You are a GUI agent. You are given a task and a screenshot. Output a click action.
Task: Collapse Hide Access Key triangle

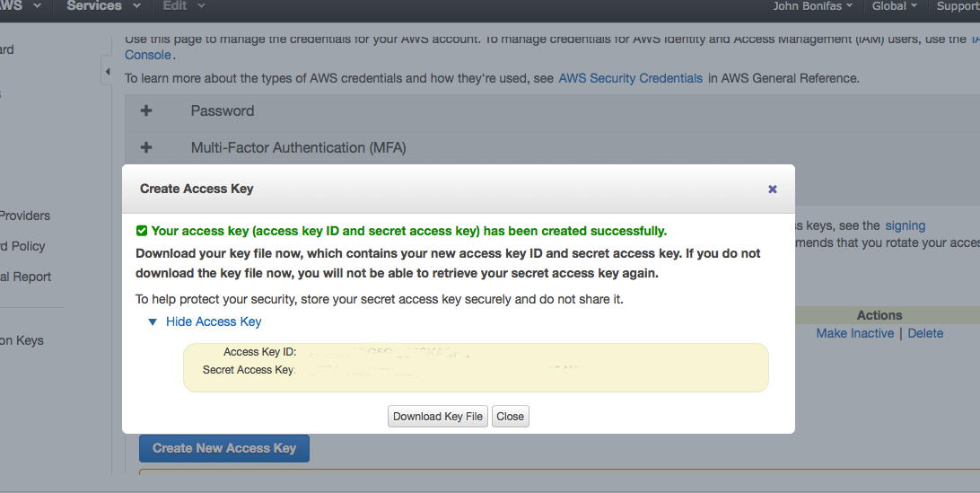[152, 322]
